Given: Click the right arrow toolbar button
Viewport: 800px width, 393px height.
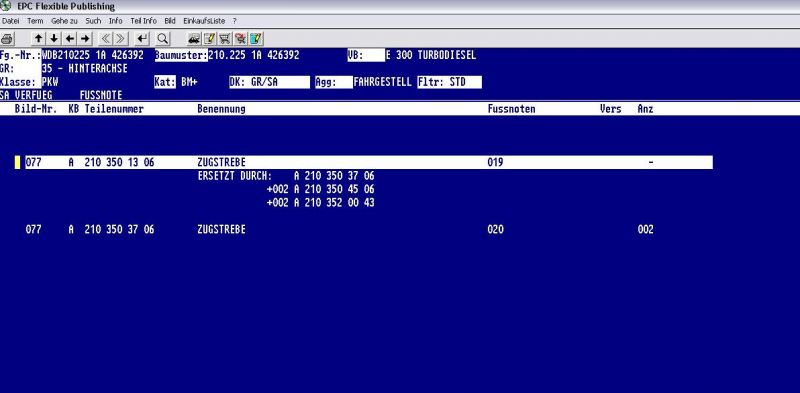Looking at the screenshot, I should pyautogui.click(x=85, y=38).
